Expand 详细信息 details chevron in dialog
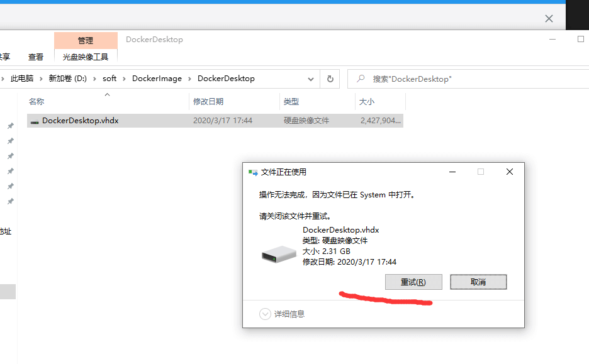Screen dimensions: 589x364 pos(265,314)
